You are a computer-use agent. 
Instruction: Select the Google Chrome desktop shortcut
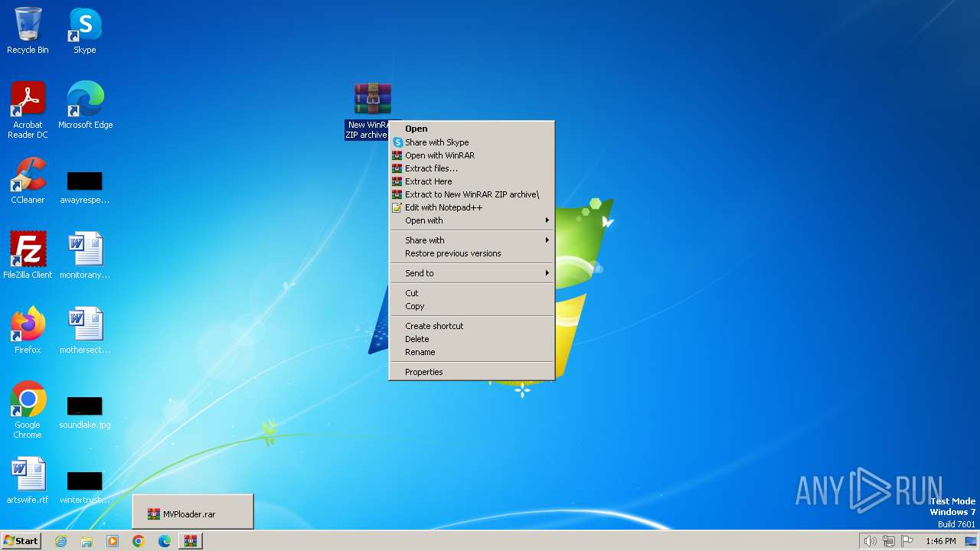click(28, 410)
